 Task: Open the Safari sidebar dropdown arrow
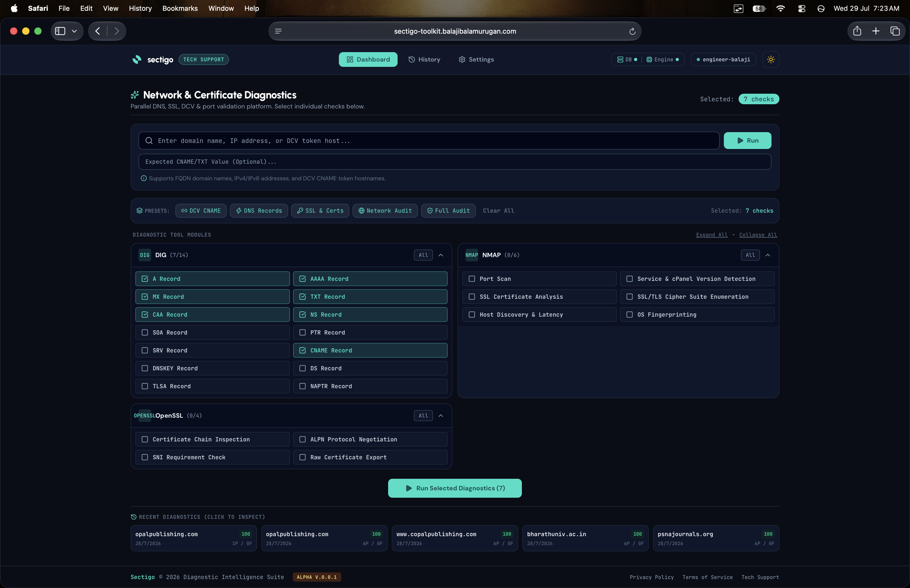74,31
